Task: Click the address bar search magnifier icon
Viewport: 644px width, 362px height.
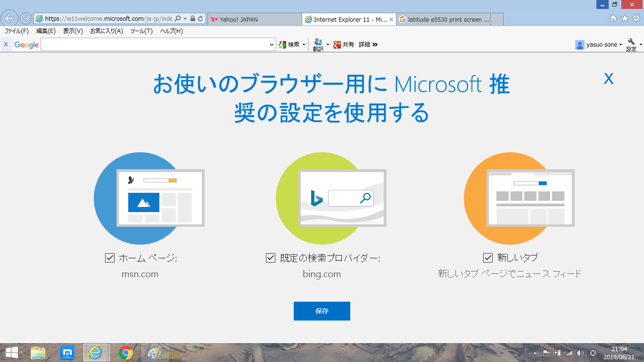Action: pyautogui.click(x=178, y=19)
